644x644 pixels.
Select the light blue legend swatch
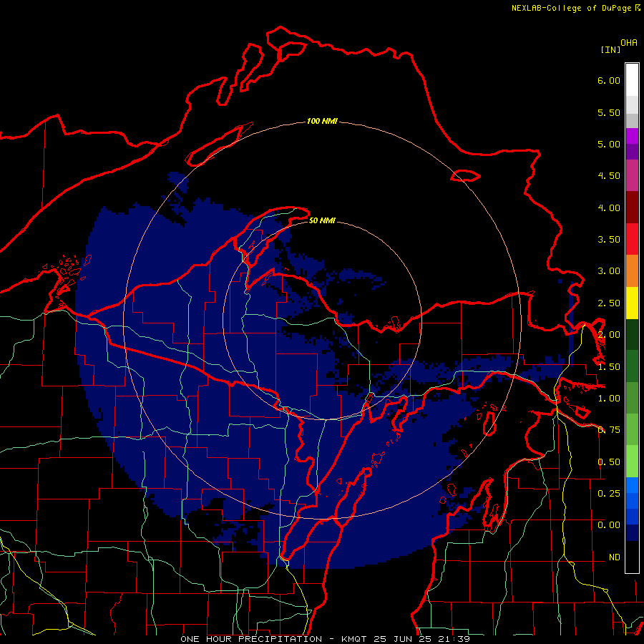pyautogui.click(x=632, y=485)
